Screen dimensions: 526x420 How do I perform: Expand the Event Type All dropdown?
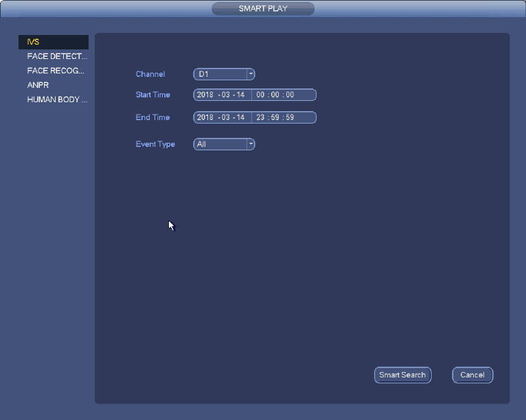point(224,144)
